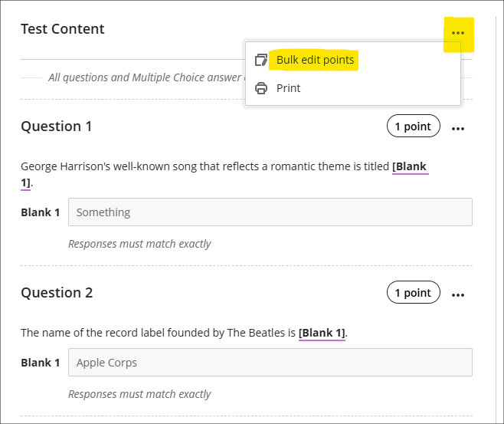Edit the Question 2 point value pill

(x=413, y=293)
